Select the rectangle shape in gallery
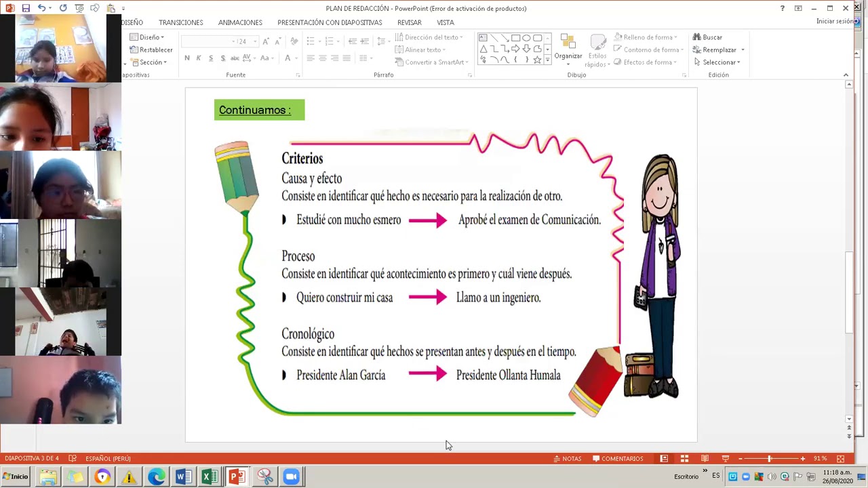The height and width of the screenshot is (488, 868). click(515, 38)
